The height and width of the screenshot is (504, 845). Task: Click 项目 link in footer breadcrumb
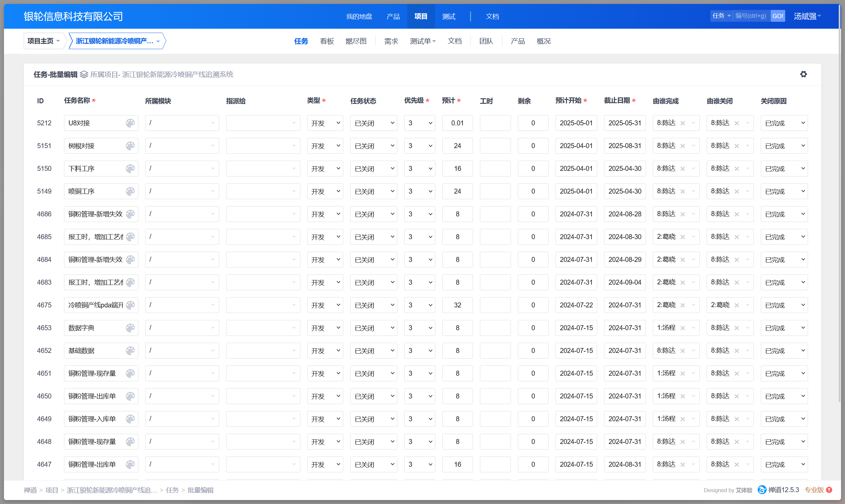(51, 490)
